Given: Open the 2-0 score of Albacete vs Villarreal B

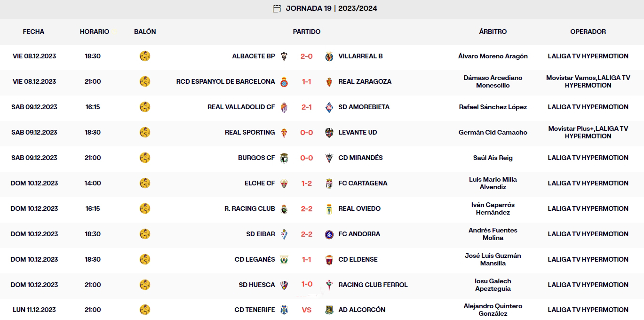Looking at the screenshot, I should click(x=306, y=56).
